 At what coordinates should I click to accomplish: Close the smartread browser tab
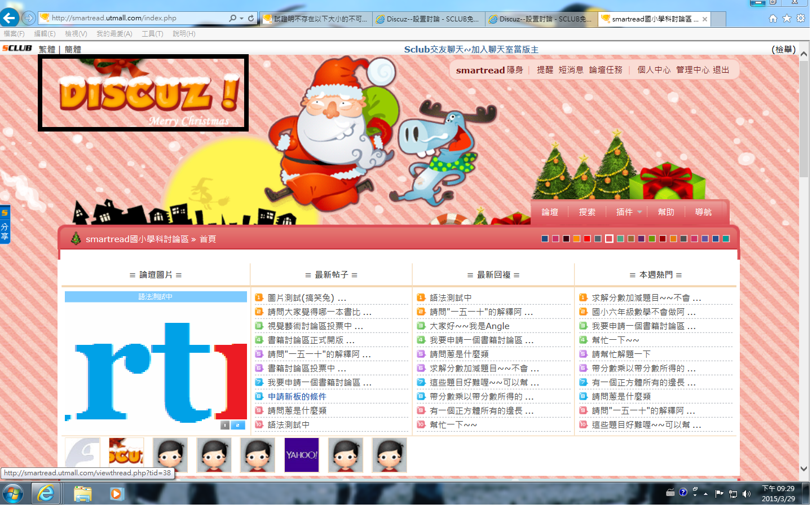pyautogui.click(x=705, y=19)
